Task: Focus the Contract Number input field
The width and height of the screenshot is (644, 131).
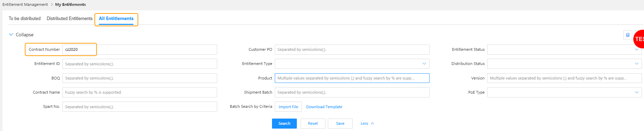Action: pos(140,49)
